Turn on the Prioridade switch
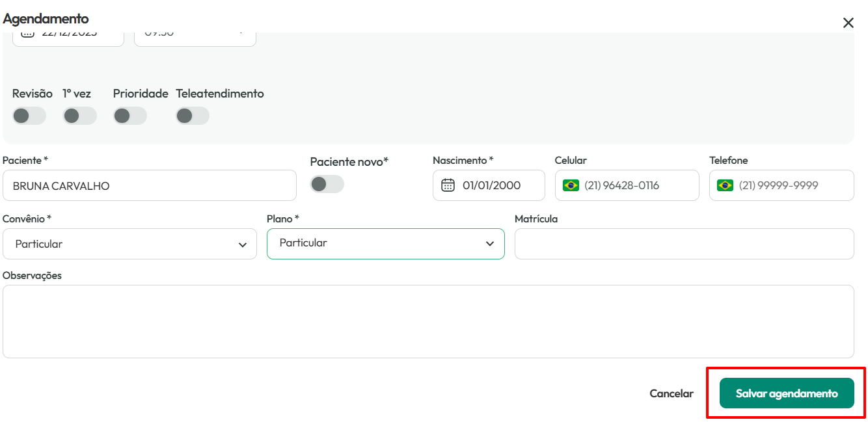This screenshot has width=868, height=422. (130, 116)
